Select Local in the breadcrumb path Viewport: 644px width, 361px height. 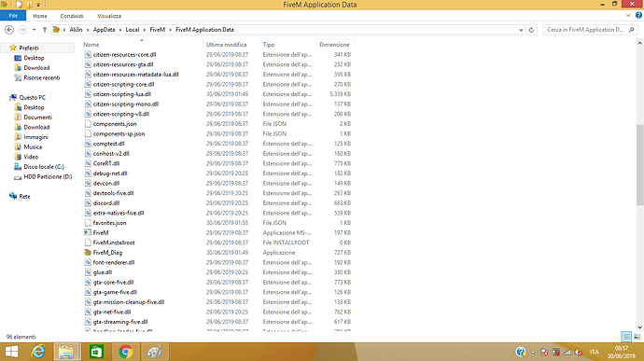point(133,30)
